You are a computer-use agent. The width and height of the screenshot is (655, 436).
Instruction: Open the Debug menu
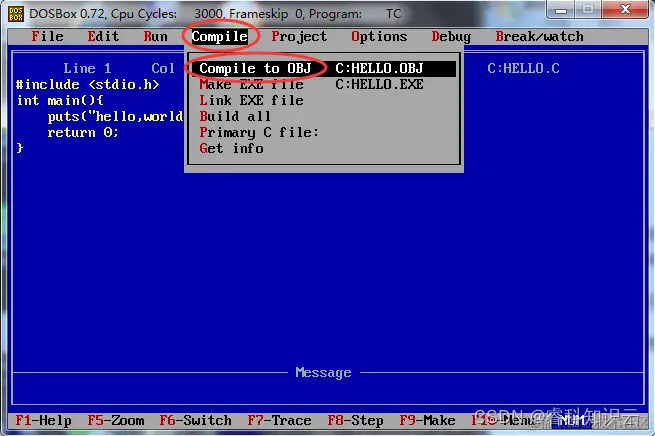[451, 37]
